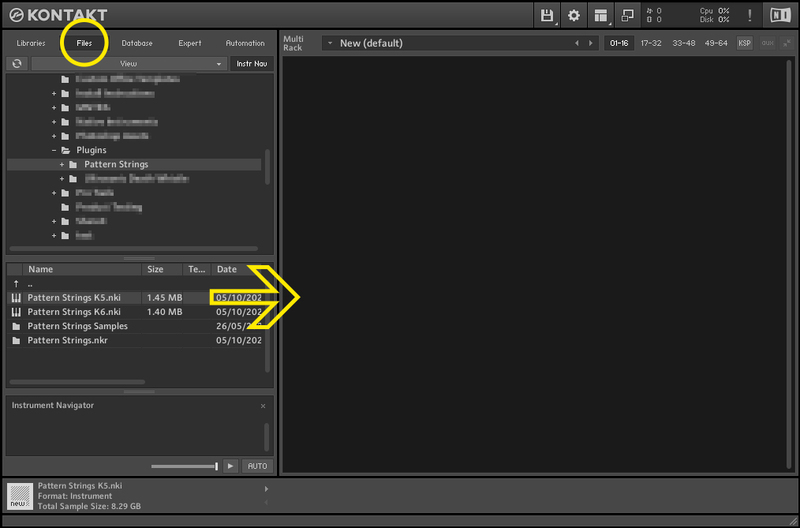
Task: Toggle the Instr Nav pane button
Action: [x=252, y=64]
